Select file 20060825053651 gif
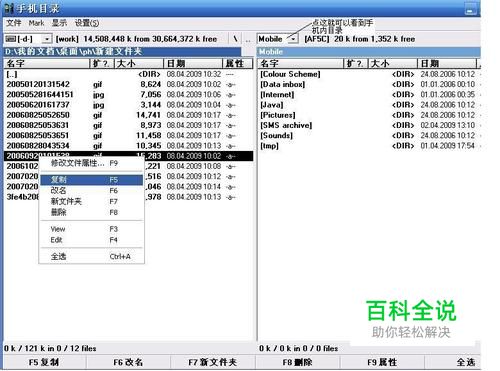This screenshot has height=371, width=500. coord(128,136)
